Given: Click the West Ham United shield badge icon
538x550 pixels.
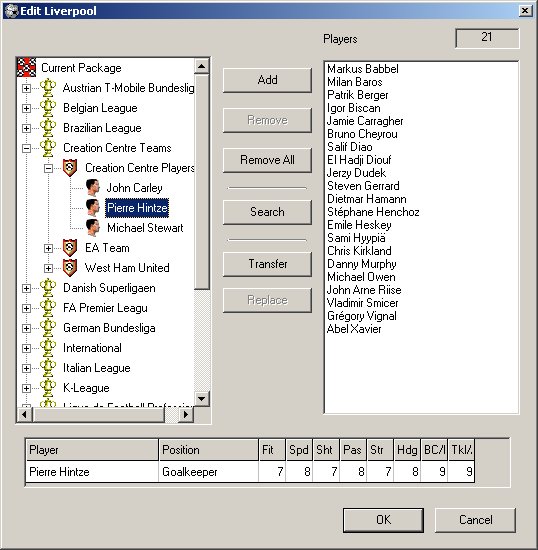Looking at the screenshot, I should (70, 268).
